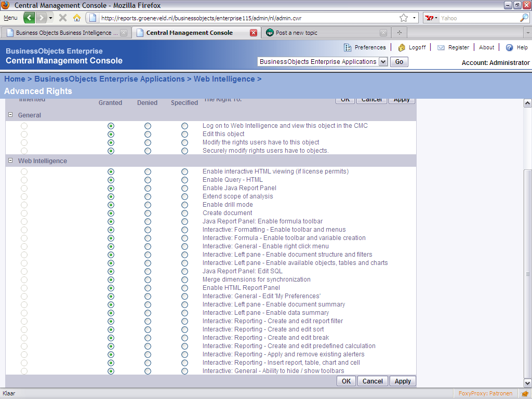The height and width of the screenshot is (399, 532).
Task: Click the page scrollbar down arrow
Action: 528,383
